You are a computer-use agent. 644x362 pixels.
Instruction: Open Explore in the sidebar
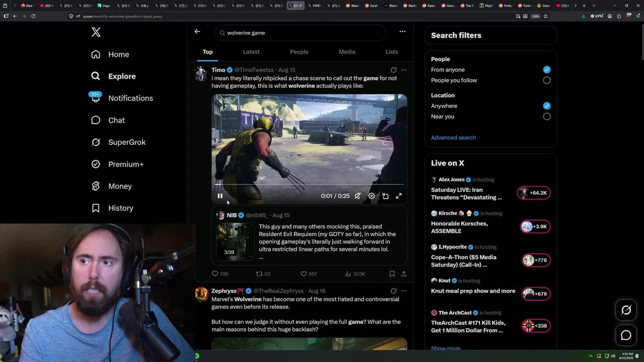tap(114, 76)
